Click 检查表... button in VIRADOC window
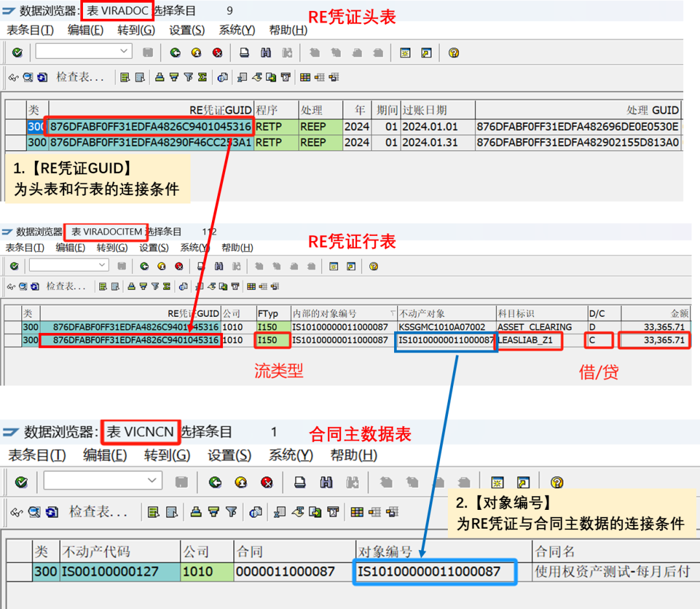 80,77
